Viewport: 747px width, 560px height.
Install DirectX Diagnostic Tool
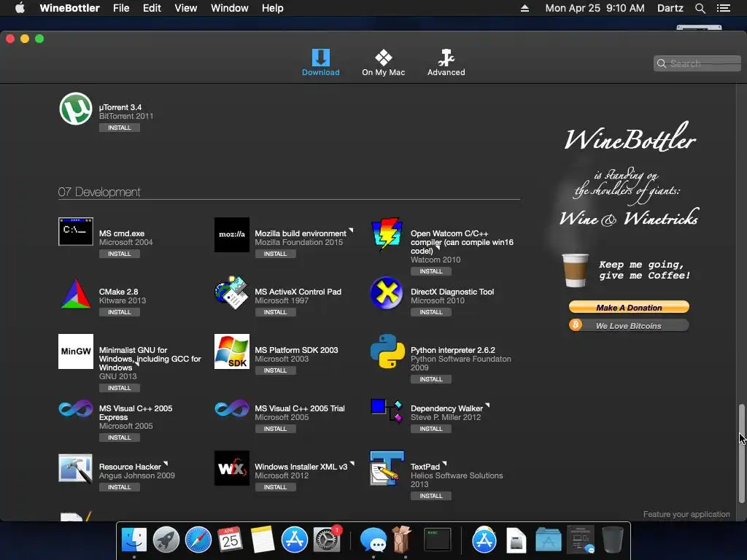431,312
